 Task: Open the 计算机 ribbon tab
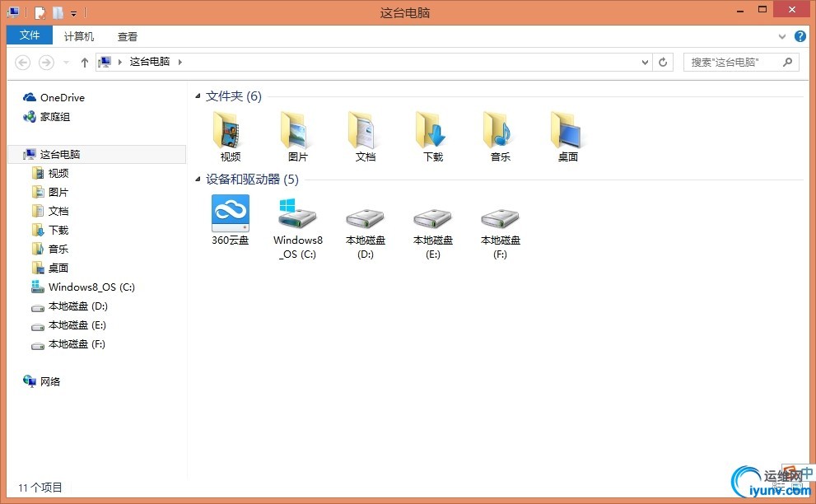pos(79,36)
